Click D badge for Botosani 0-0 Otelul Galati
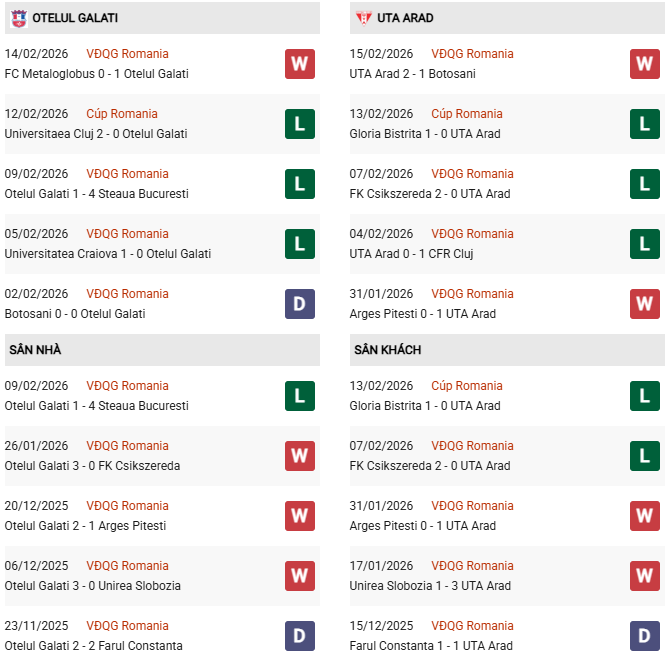This screenshot has height=661, width=666. [299, 304]
